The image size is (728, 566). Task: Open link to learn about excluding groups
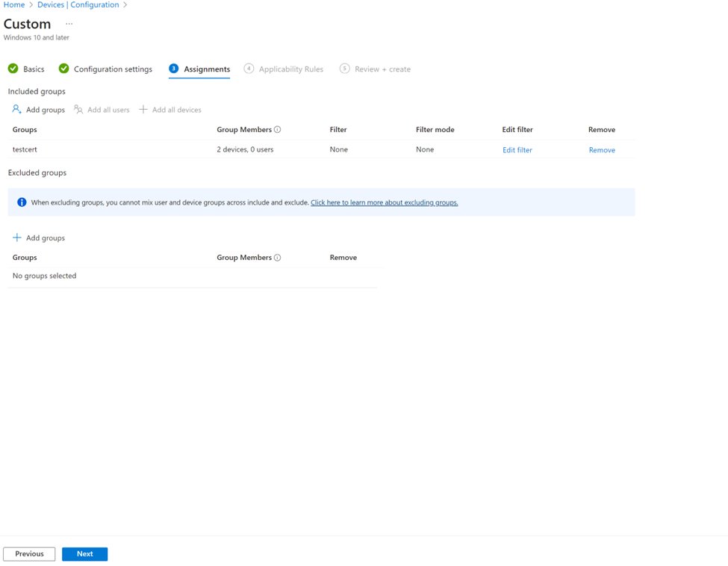pyautogui.click(x=384, y=202)
